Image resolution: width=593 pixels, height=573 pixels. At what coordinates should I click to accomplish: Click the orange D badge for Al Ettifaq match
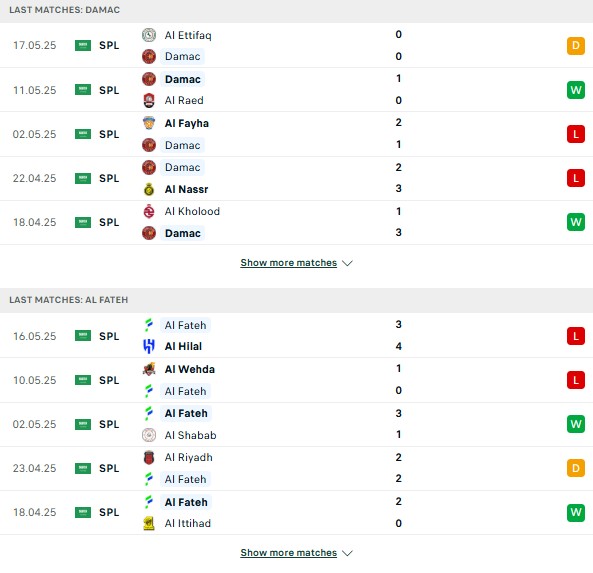pos(576,46)
